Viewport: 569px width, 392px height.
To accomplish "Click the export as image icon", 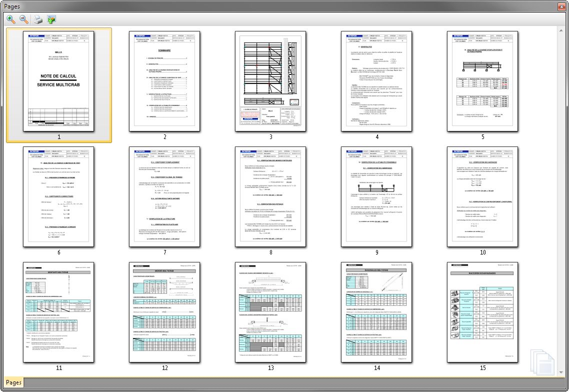I will (x=51, y=19).
